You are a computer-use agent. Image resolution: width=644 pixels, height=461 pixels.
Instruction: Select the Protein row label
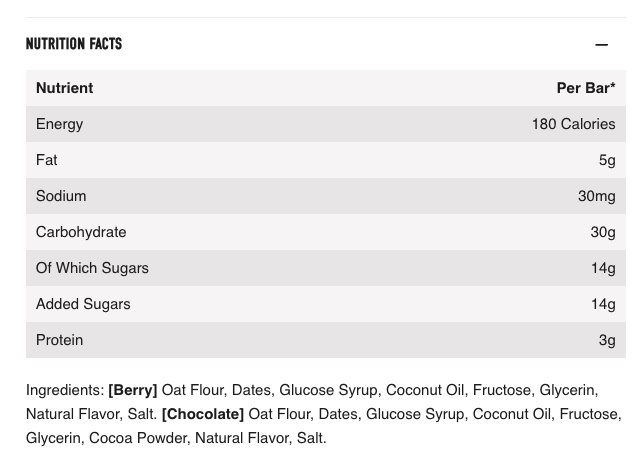click(59, 340)
